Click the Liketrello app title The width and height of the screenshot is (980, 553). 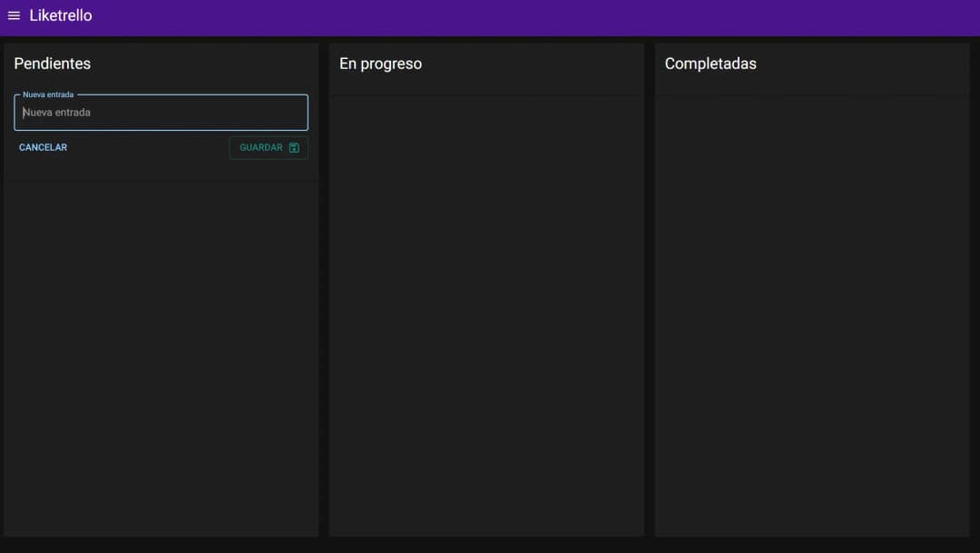[62, 15]
